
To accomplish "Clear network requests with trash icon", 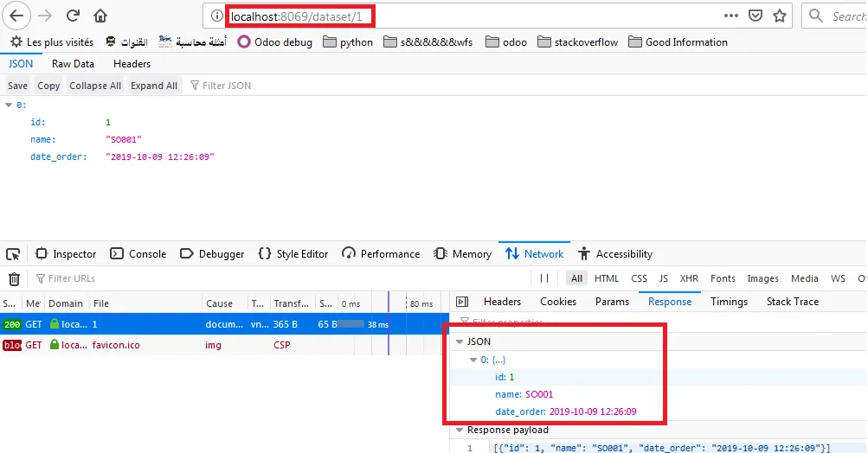I will pos(15,278).
